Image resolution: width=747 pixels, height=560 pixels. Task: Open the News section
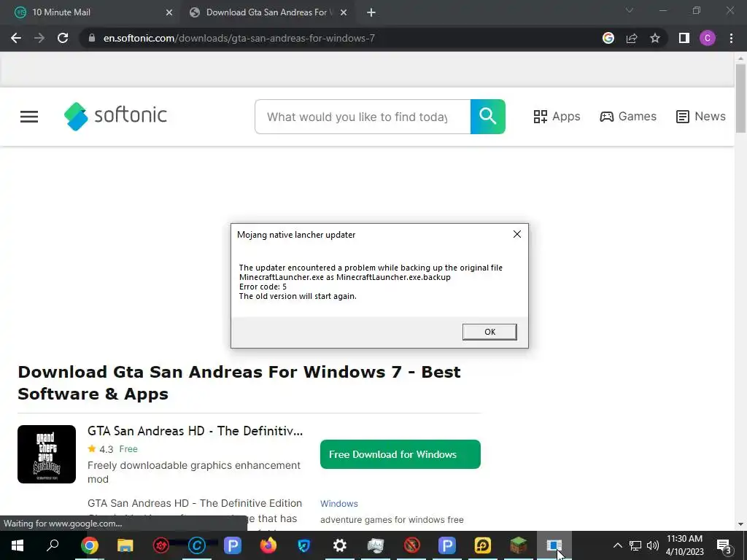[701, 117]
